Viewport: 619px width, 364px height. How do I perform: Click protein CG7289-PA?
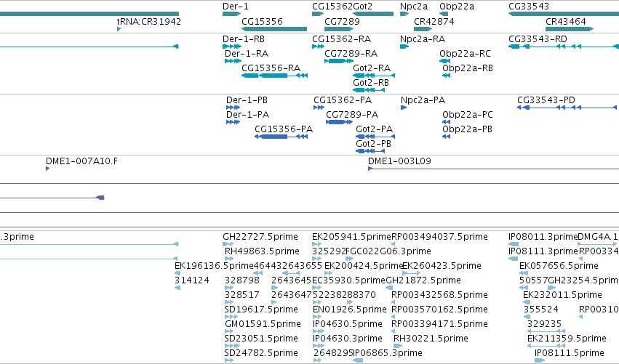coord(352,115)
